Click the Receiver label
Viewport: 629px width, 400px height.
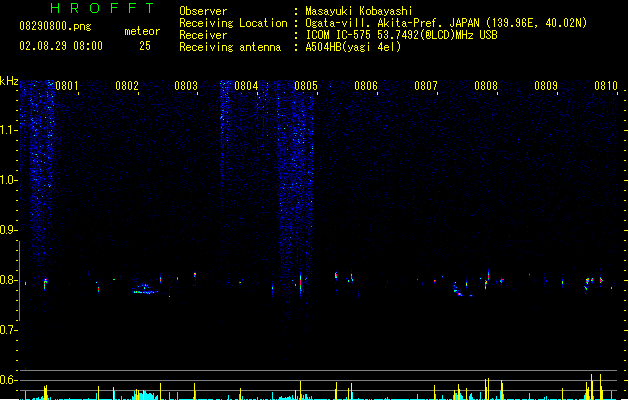203,35
